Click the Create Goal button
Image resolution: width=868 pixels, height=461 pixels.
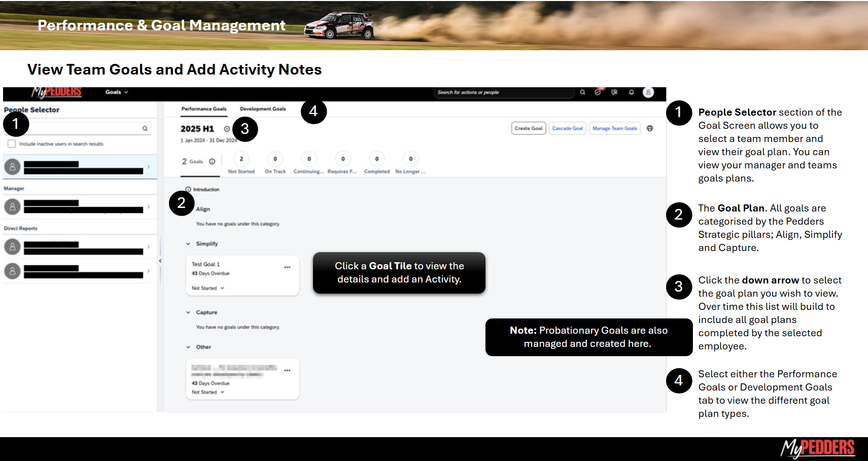click(528, 128)
